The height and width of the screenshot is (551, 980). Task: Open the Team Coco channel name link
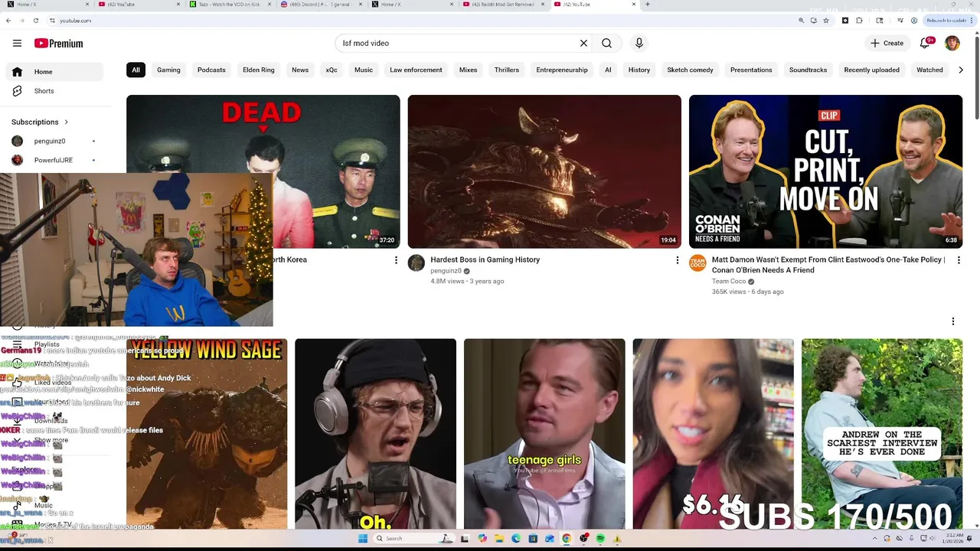point(729,282)
